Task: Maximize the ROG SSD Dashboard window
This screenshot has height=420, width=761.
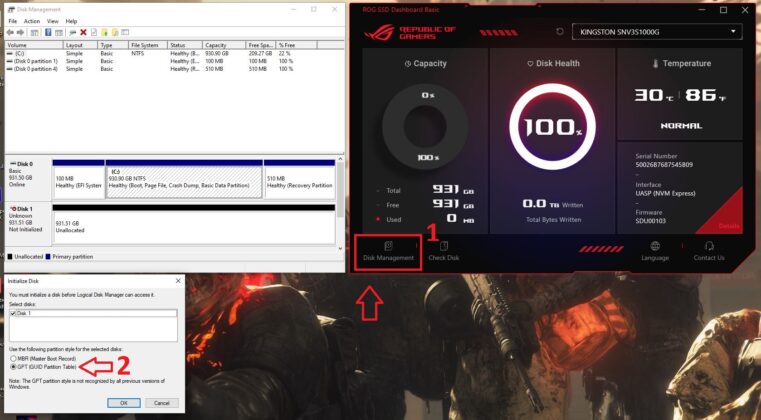Action: pos(724,10)
